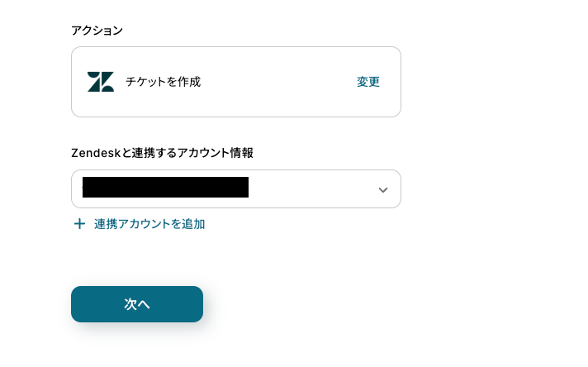
Task: Click the plus icon for adding account
Action: coord(79,224)
